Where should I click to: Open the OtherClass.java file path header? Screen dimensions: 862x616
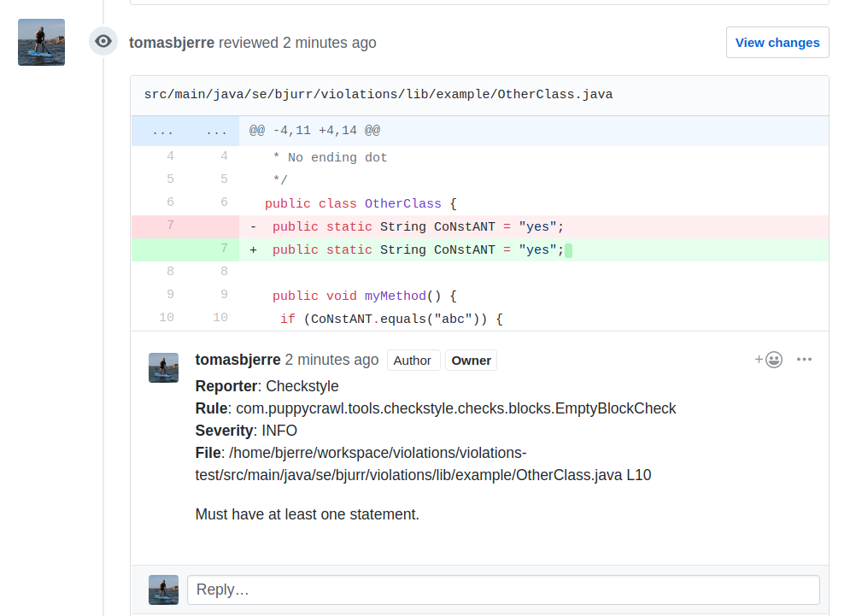378,95
